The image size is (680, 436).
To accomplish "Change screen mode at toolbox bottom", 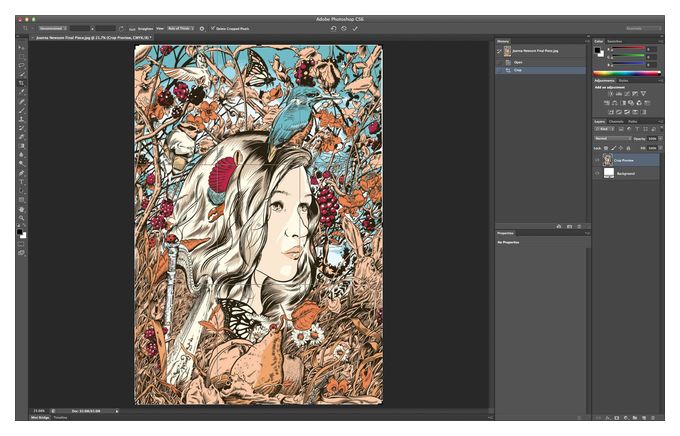I will click(x=21, y=252).
